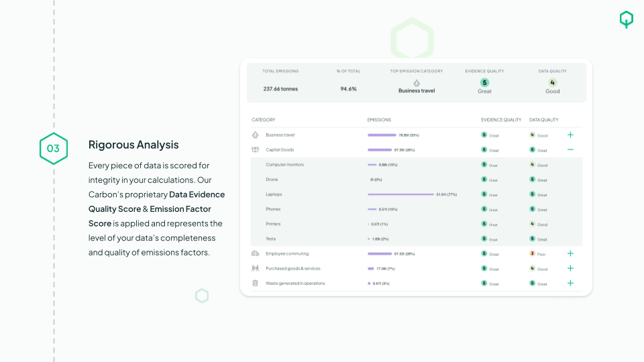
Task: Expand Purchased goods & services row
Action: point(570,268)
